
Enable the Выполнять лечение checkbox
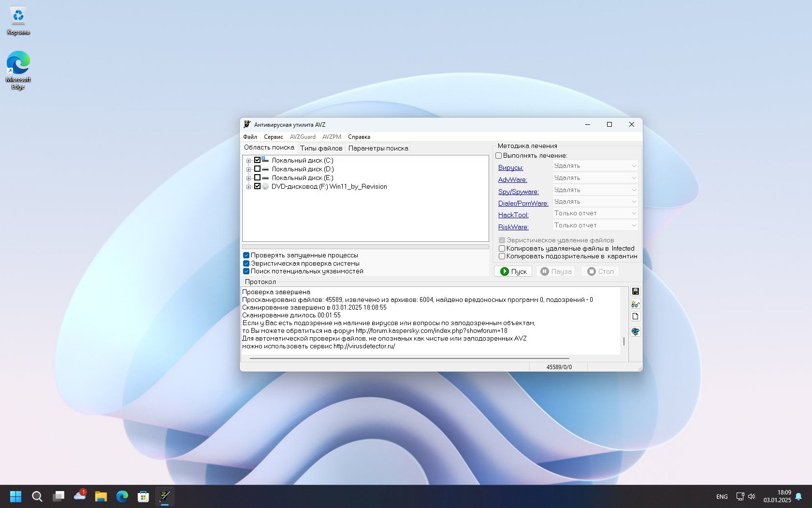pos(498,156)
